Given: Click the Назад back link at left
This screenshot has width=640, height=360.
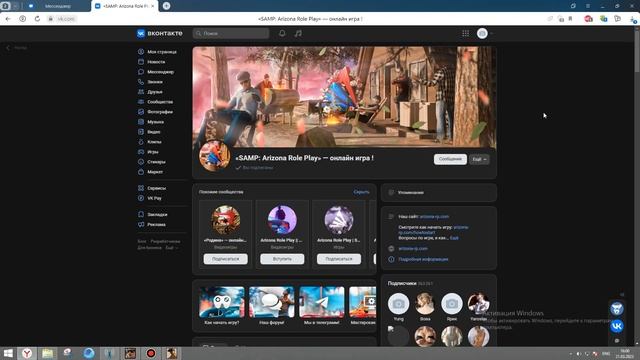Looking at the screenshot, I should pos(17,48).
